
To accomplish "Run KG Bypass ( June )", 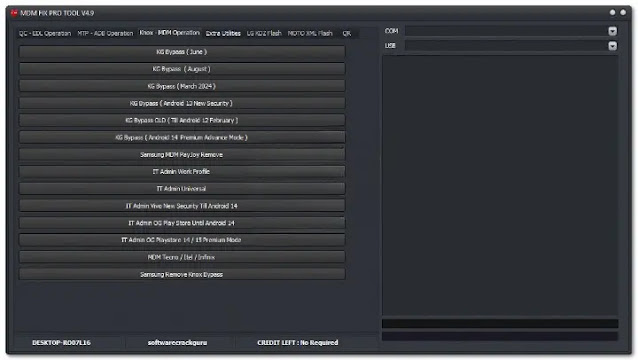I will point(182,52).
